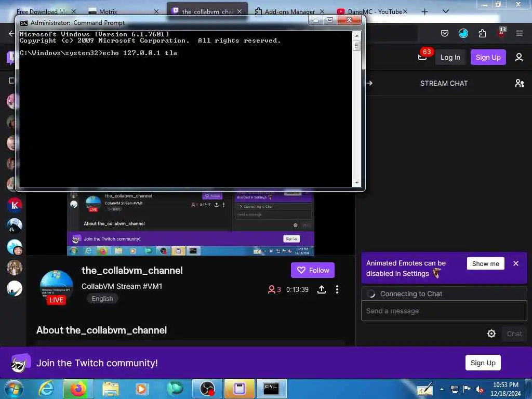Open the list all tabs dropdown chevron

coord(446,11)
